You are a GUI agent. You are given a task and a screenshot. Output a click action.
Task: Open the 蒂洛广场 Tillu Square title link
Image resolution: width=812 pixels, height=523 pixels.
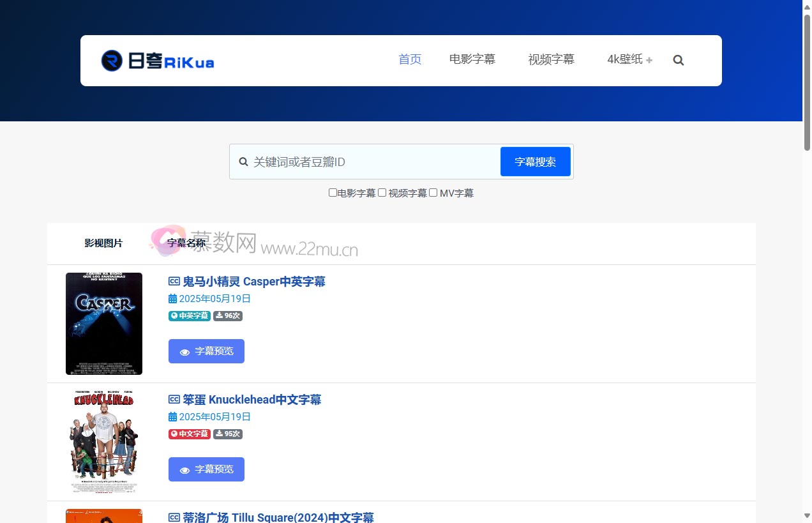[278, 517]
